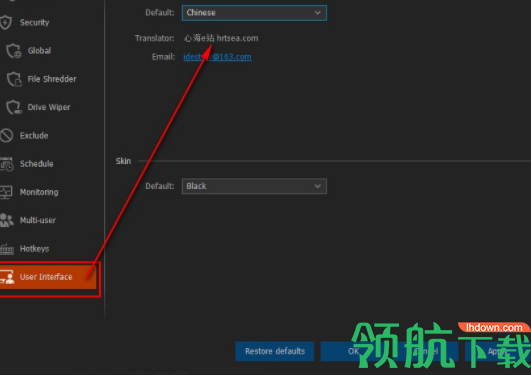
Task: Open the language dropdown showing Chinese
Action: 254,13
